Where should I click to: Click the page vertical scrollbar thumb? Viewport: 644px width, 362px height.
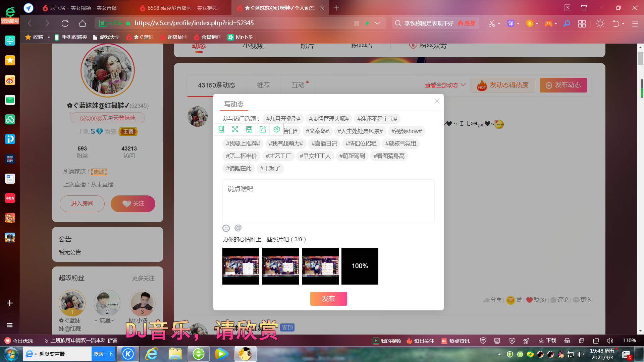640,59
